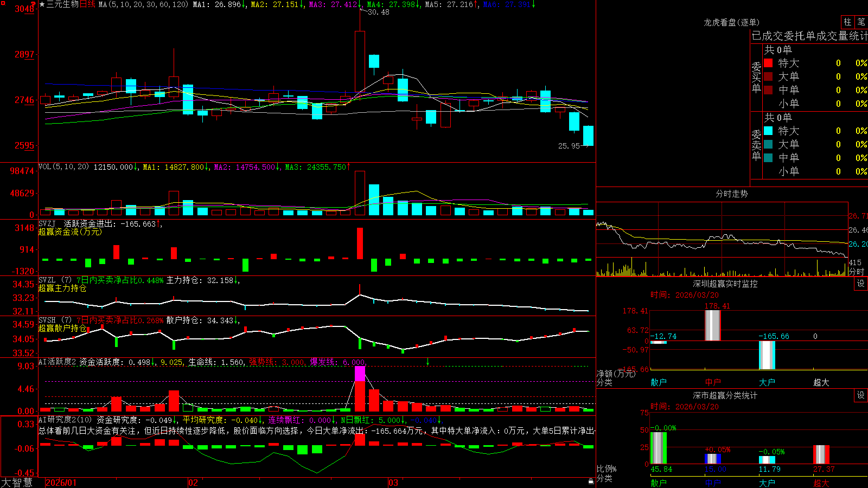Screen dimensions: 868x488
Task: Click the 委买单 section label
Action: click(756, 78)
